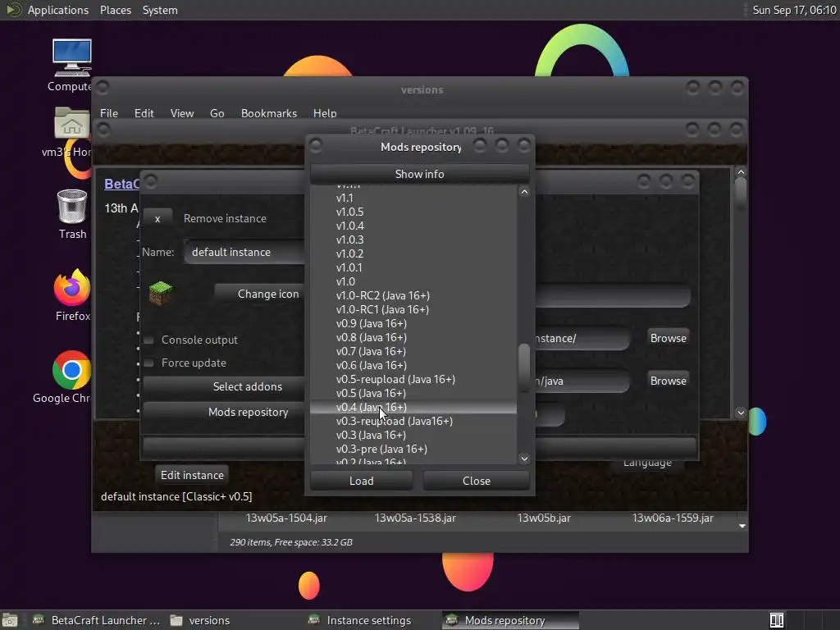Select v1.0-RC2 (Java 16+) entry

click(x=413, y=295)
